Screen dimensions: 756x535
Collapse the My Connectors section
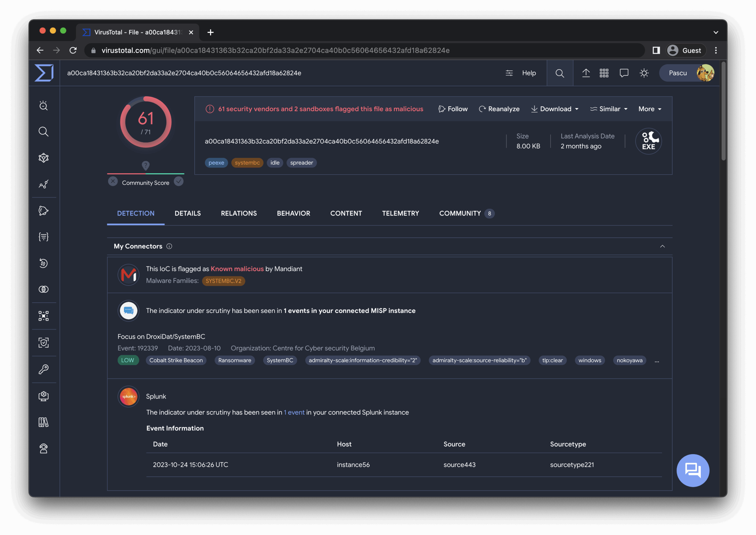pyautogui.click(x=663, y=246)
